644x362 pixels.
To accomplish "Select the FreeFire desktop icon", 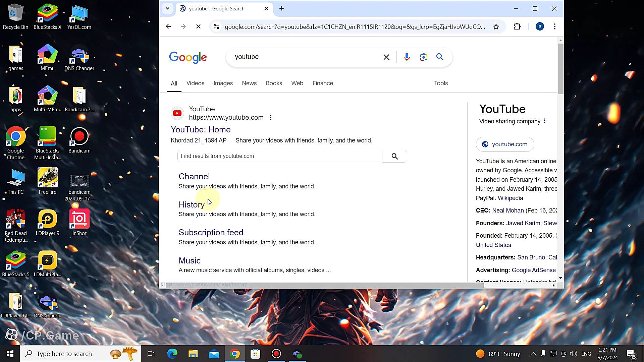I will [x=47, y=181].
